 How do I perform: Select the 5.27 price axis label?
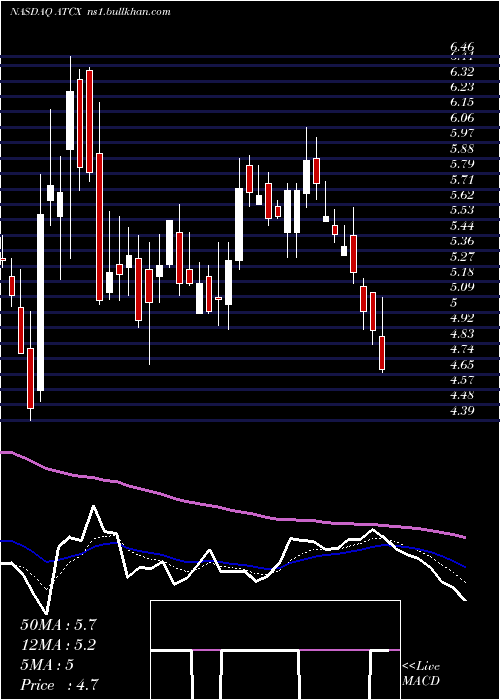[x=462, y=257]
